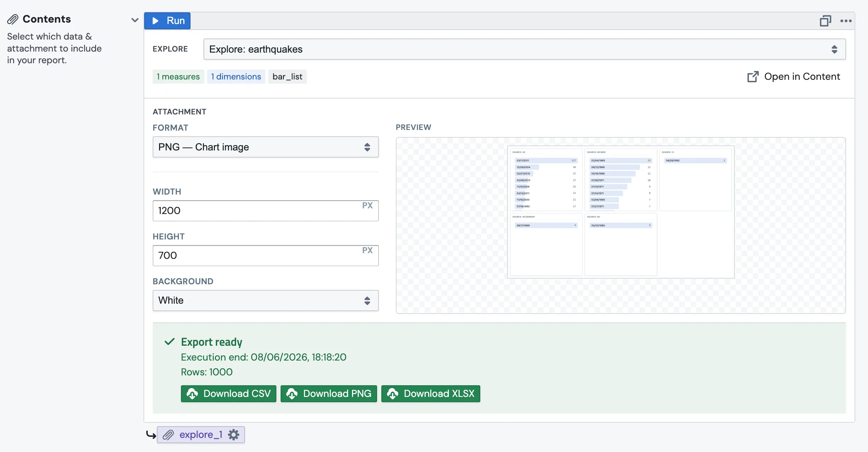
Task: Run the explore block
Action: (x=167, y=21)
